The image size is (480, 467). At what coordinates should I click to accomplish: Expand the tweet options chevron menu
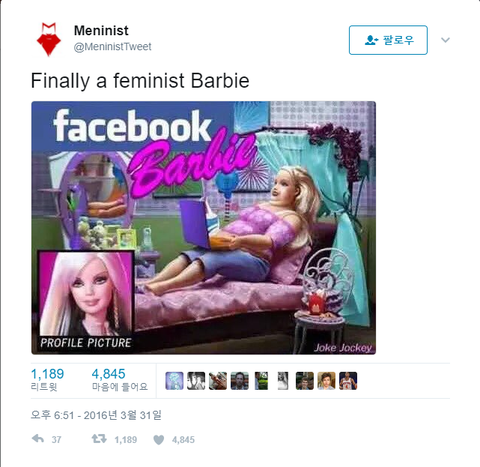(x=445, y=40)
